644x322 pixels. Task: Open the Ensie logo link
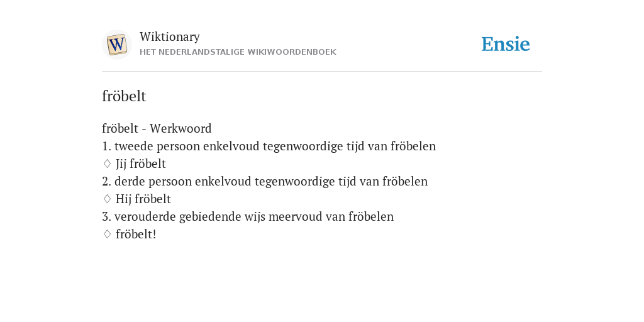click(x=506, y=44)
